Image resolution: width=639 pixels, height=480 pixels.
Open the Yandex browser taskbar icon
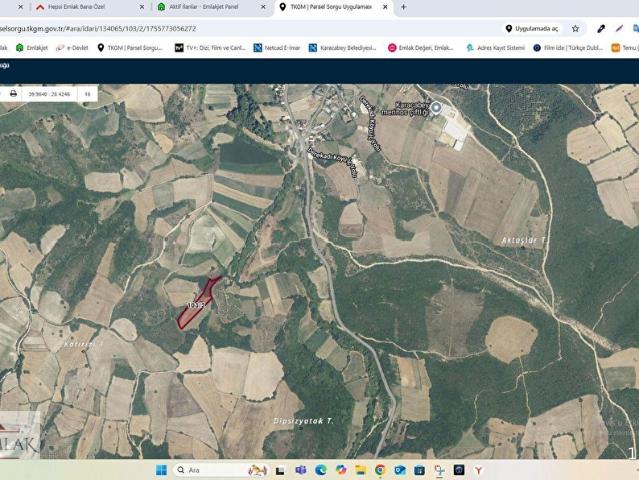(478, 470)
